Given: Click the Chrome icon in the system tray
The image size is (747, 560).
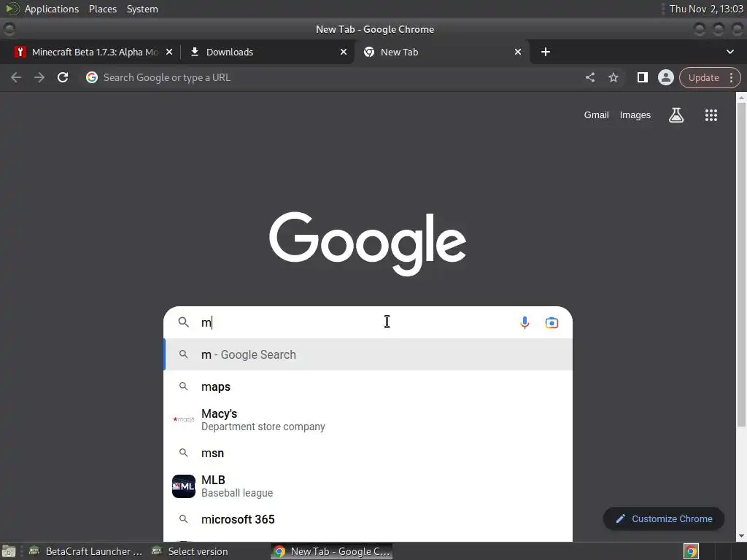Looking at the screenshot, I should [x=691, y=551].
